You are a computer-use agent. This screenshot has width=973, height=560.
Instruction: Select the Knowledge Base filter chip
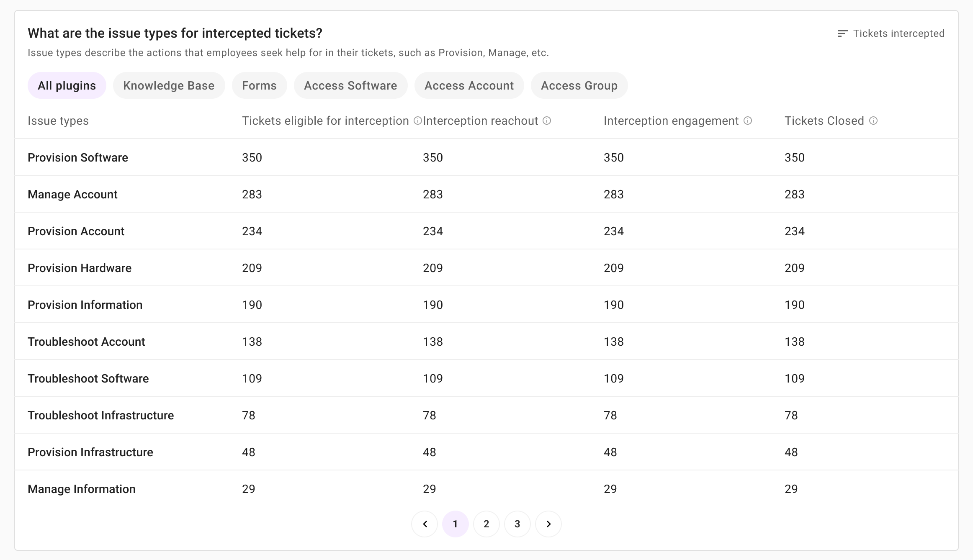click(x=169, y=85)
